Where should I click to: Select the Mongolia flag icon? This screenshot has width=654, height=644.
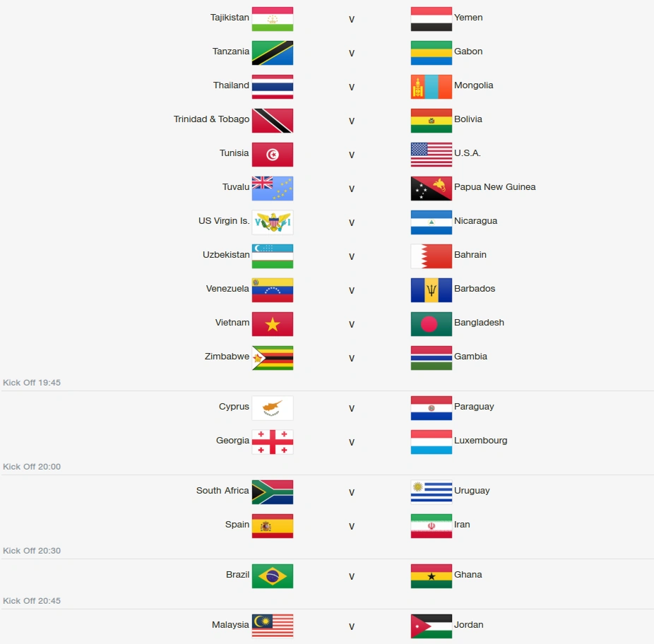point(432,87)
